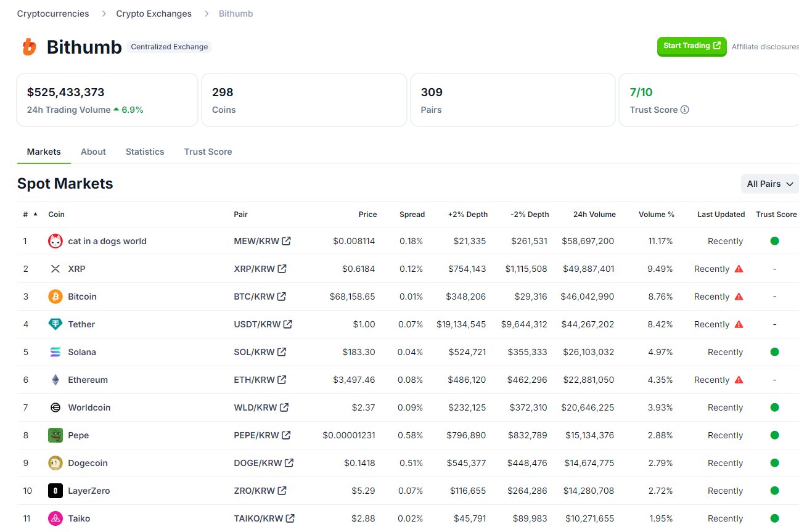Click the Solana coin icon
The width and height of the screenshot is (799, 532).
click(x=55, y=352)
